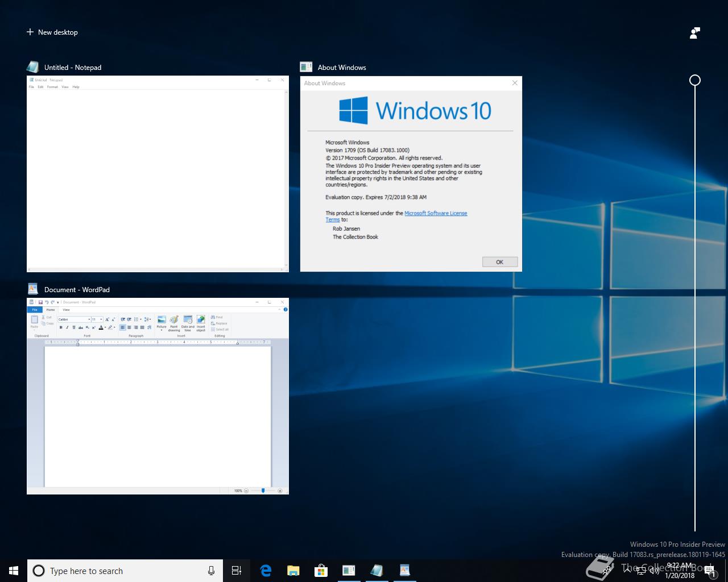Click Select all in the WordPad Editing group
The width and height of the screenshot is (728, 582).
point(220,330)
